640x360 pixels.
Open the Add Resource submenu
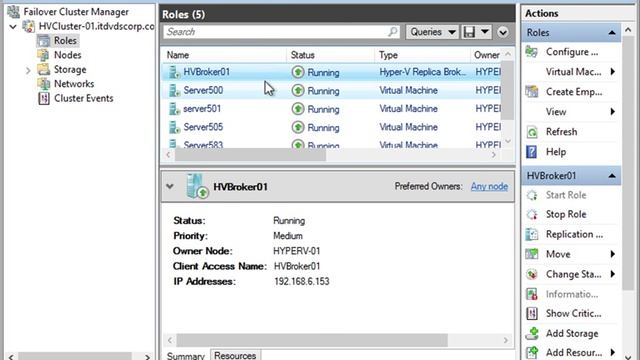[x=613, y=352]
